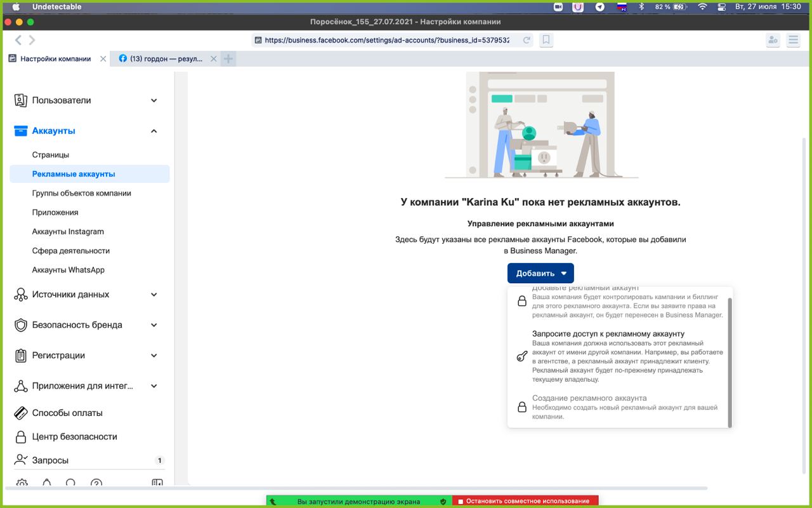Click the Telegram icon in menu bar
Screen dimensions: 812x508
click(x=599, y=6)
